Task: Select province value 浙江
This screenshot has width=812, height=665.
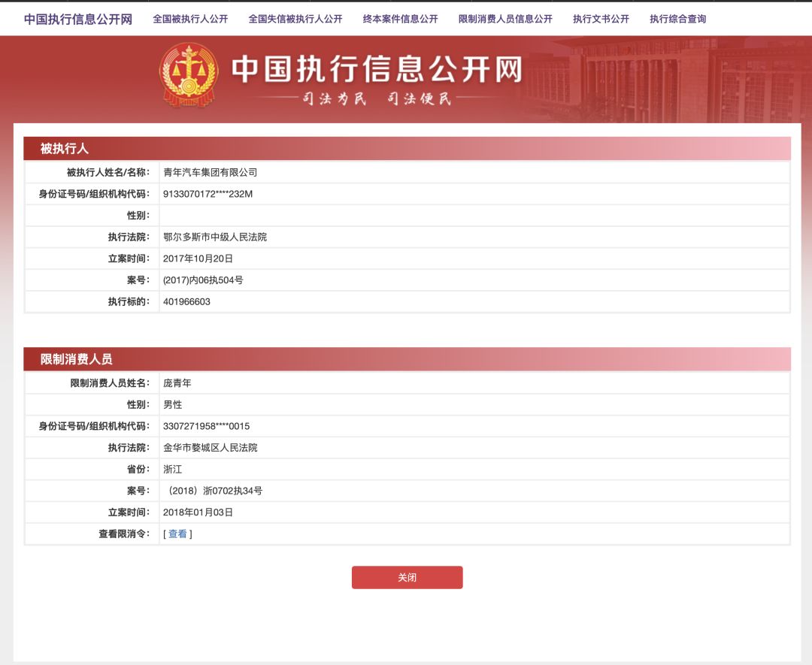Action: click(172, 470)
